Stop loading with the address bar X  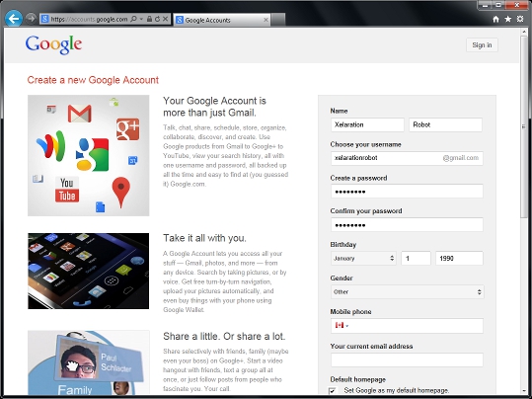point(165,19)
